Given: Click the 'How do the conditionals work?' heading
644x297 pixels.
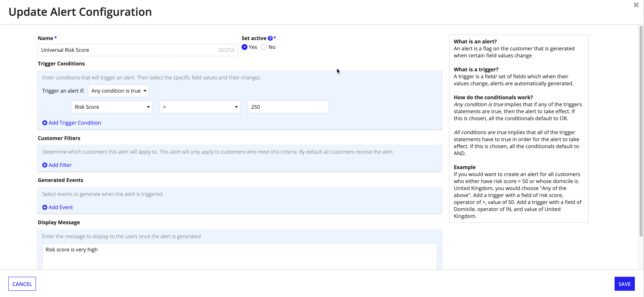Looking at the screenshot, I should click(493, 98).
